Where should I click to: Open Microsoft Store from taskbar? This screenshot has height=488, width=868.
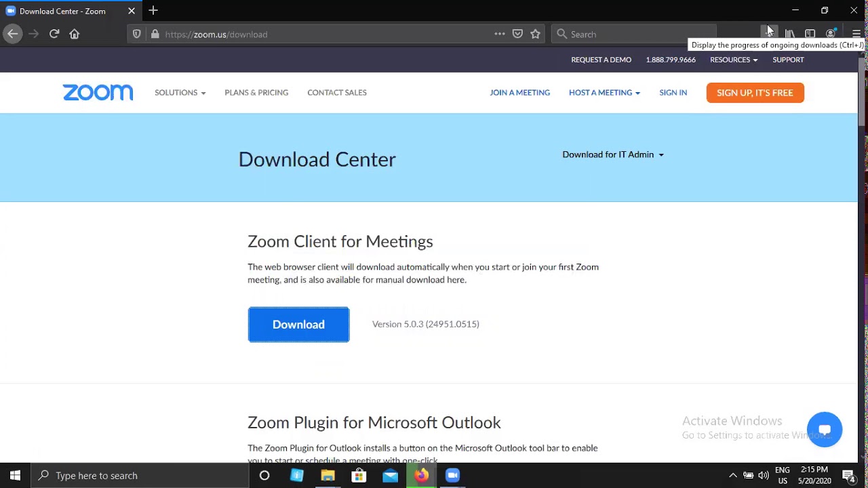coord(359,476)
